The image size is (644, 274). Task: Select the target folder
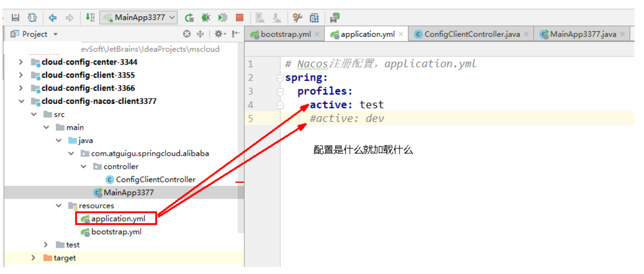point(65,258)
